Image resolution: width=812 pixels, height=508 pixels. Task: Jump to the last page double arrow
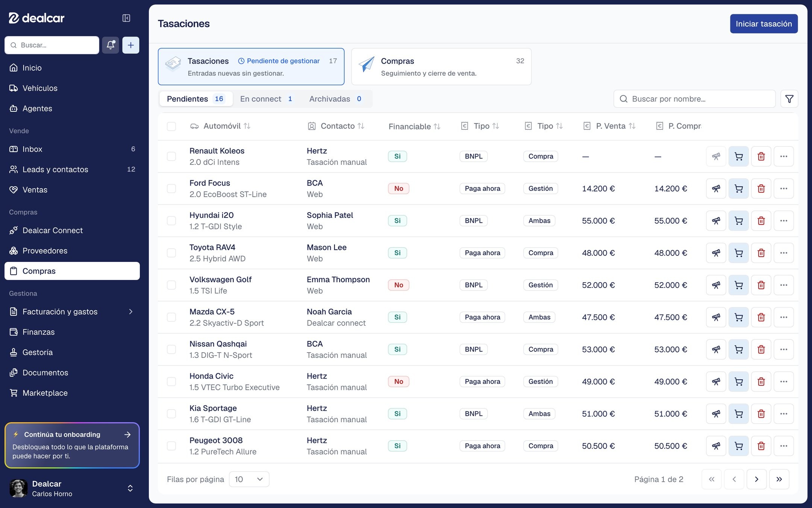[779, 479]
